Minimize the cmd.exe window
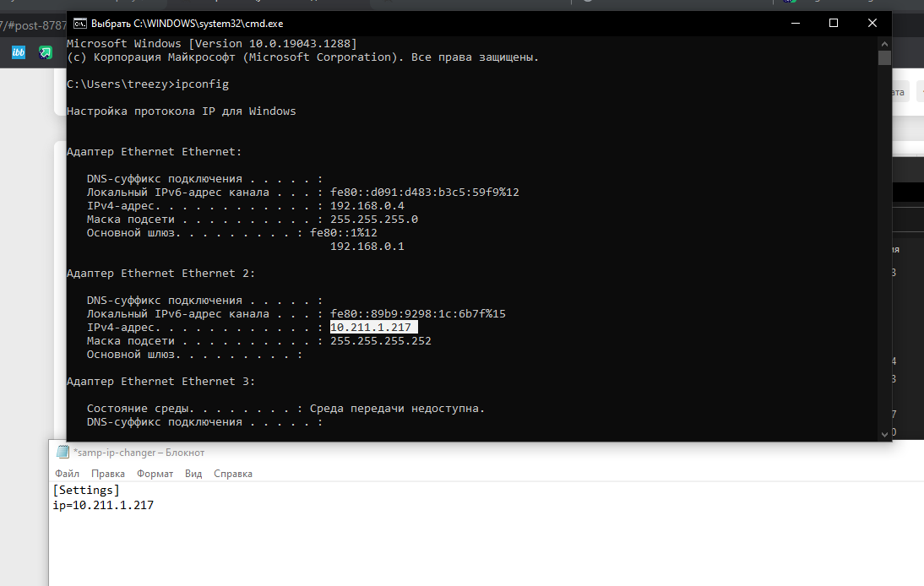 796,23
